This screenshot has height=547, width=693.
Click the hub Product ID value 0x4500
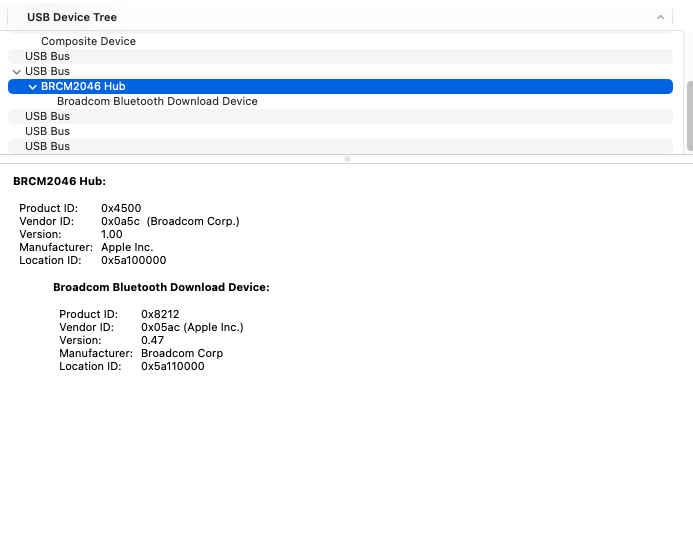pyautogui.click(x=121, y=208)
